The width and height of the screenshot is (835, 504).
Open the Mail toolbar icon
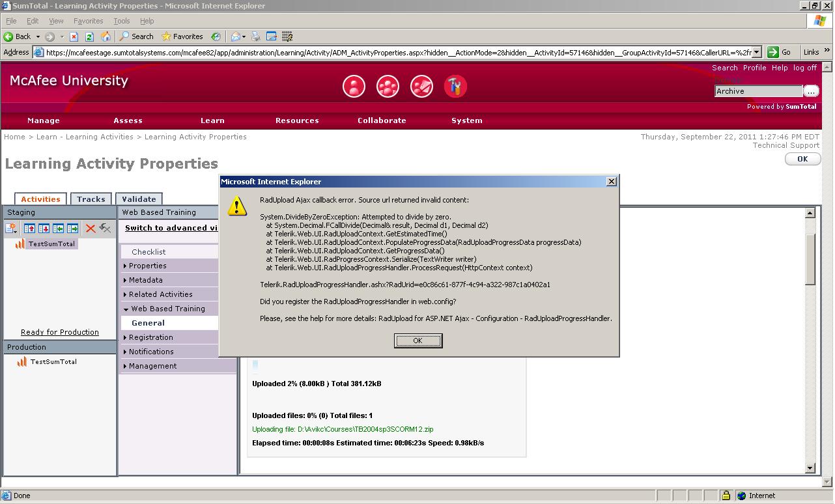tap(236, 36)
